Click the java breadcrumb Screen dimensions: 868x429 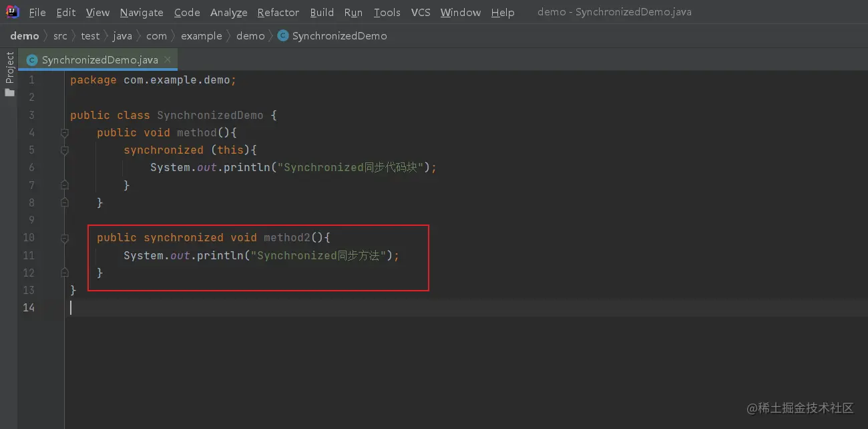(x=122, y=36)
